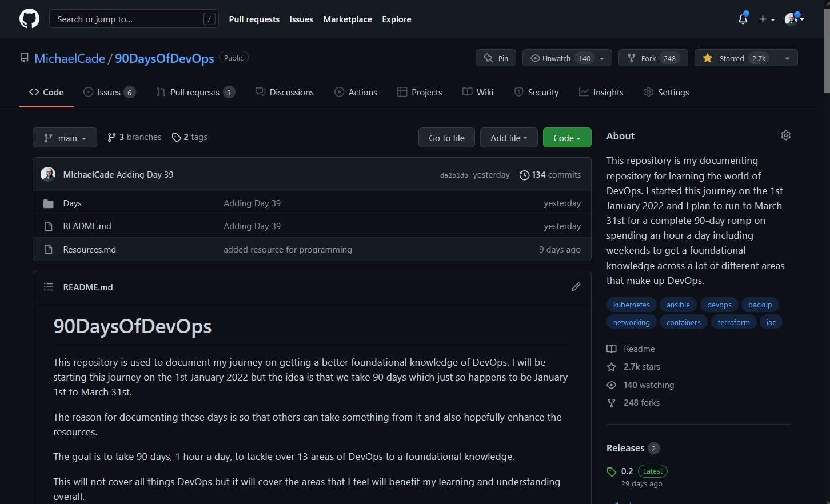View commit history via the clock icon

525,175
